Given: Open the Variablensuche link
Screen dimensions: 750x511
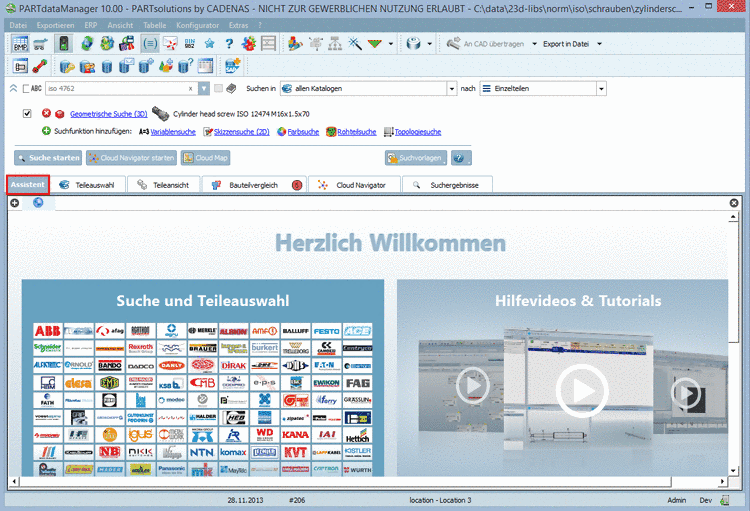Looking at the screenshot, I should [173, 132].
